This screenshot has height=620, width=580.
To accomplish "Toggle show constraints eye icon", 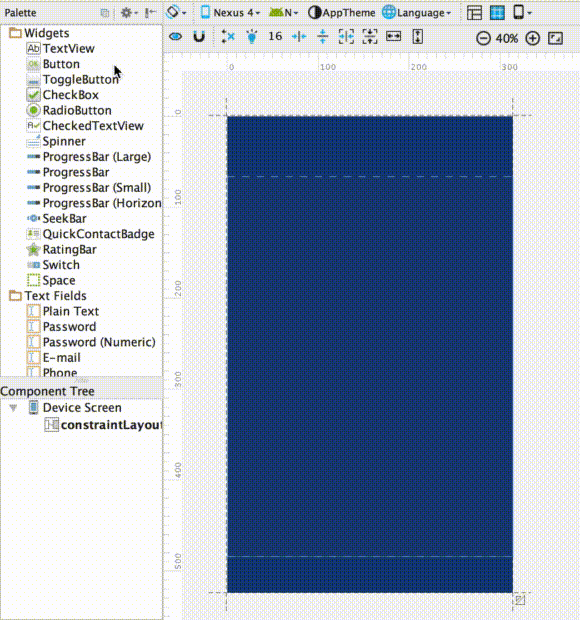I will 176,37.
